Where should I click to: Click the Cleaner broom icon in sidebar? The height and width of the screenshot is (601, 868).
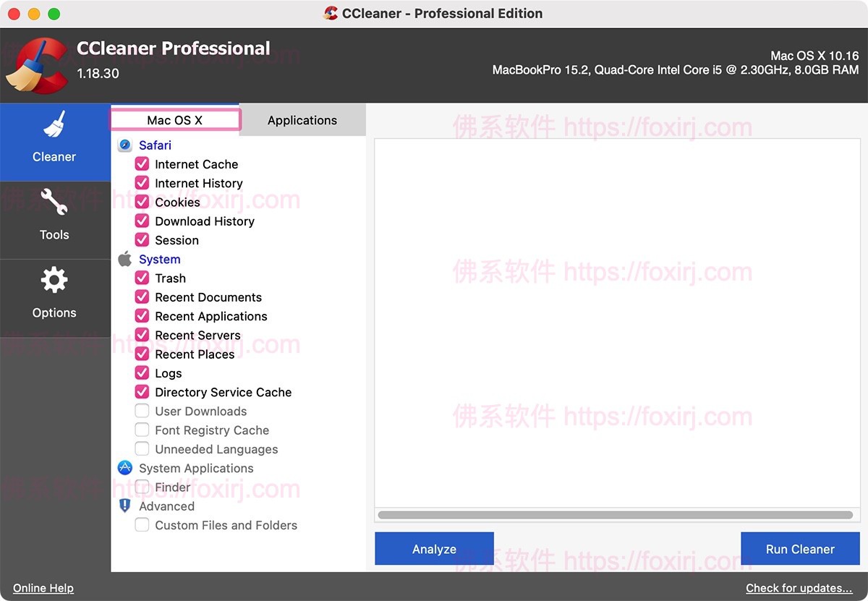click(x=54, y=126)
